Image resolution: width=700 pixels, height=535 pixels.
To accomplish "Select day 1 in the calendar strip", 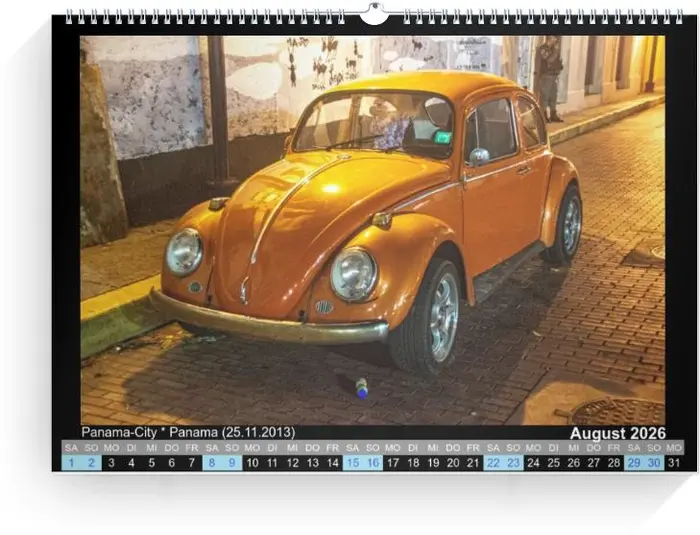I will (x=71, y=463).
